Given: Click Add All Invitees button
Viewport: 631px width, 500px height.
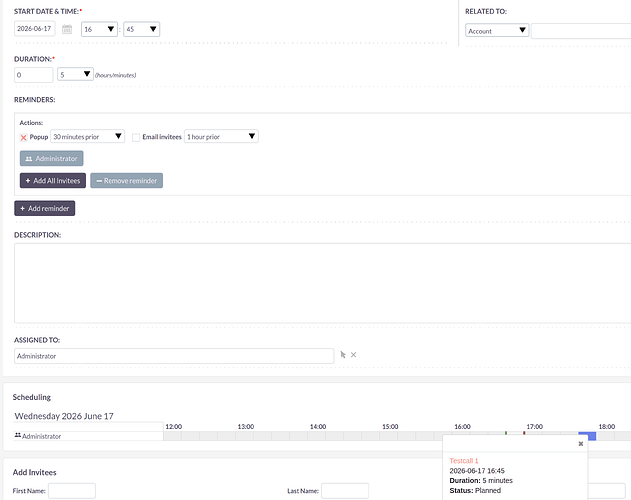Looking at the screenshot, I should click(53, 181).
